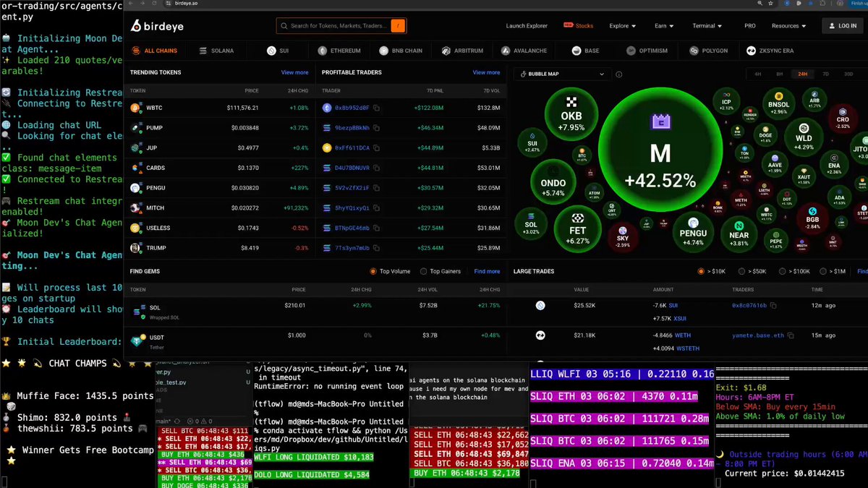Expand the Terminal menu
This screenshot has height=488, width=868.
point(707,26)
